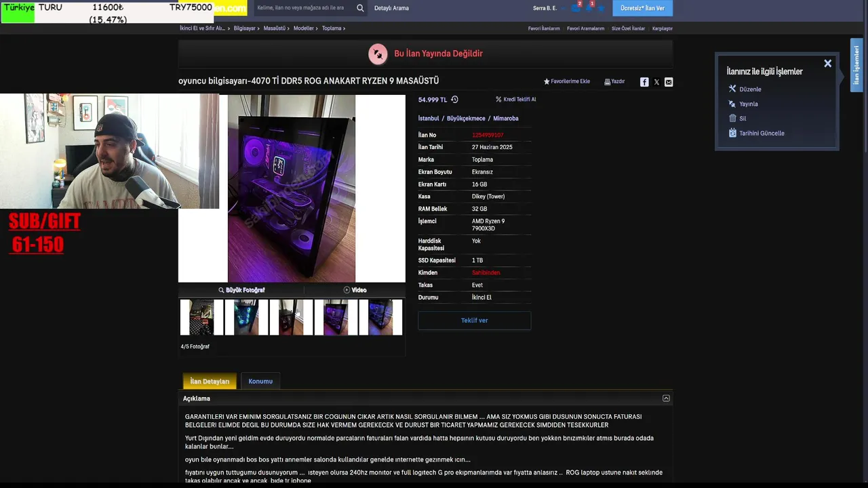
Task: Open Detaylı Arama link
Action: 391,8
